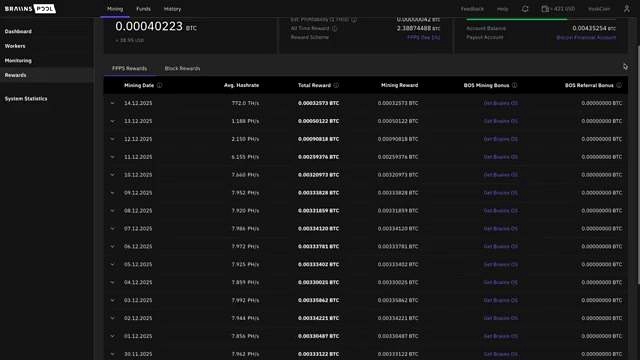
Task: Open the FPPS fee reward scheme link
Action: tap(424, 38)
